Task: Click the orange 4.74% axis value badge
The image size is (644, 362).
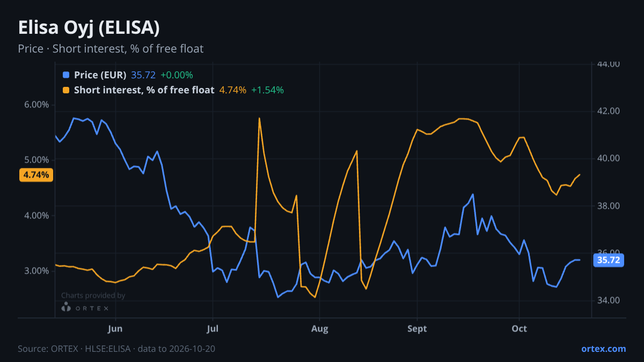Action: [36, 175]
